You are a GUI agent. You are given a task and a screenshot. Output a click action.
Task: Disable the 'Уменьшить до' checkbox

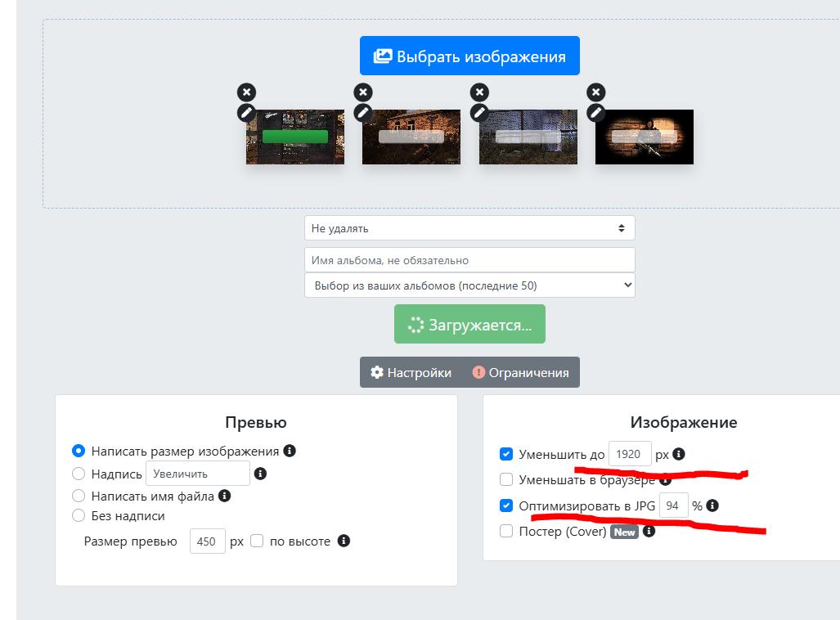point(506,454)
